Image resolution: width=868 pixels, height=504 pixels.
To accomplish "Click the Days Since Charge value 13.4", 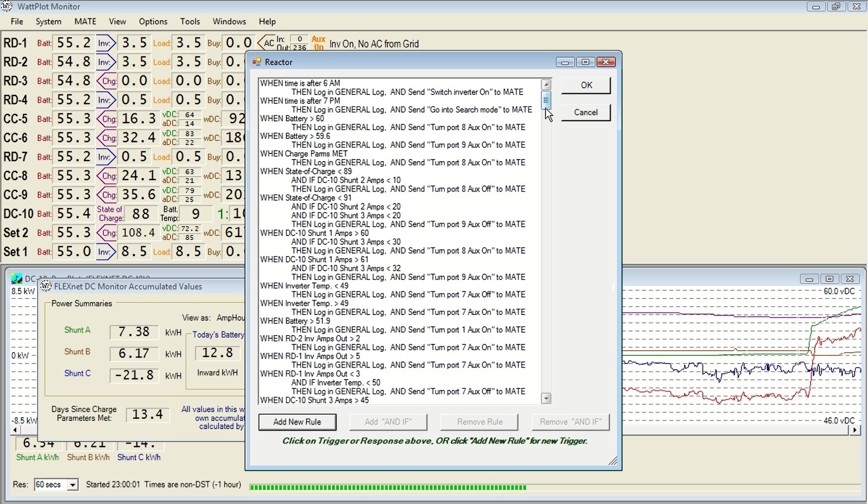I will point(148,415).
